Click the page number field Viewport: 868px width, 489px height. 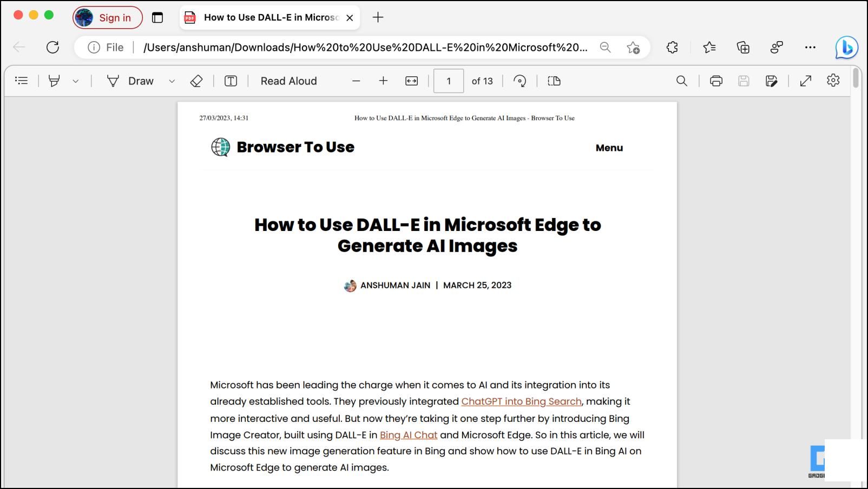(449, 81)
